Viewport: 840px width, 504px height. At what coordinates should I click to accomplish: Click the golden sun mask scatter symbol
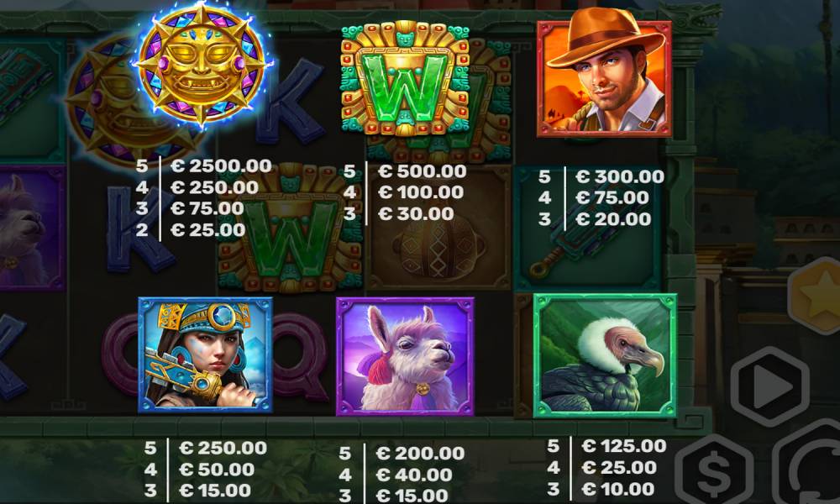click(x=202, y=65)
